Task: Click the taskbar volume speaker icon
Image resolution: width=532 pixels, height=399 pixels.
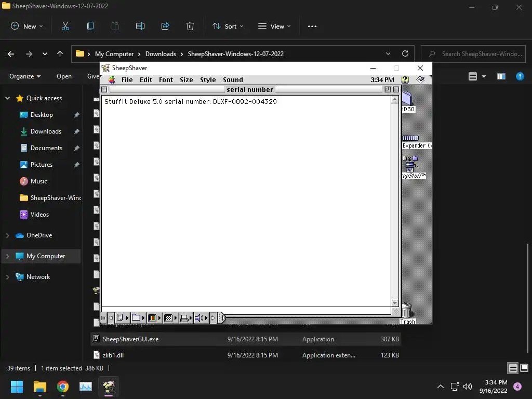Action: click(468, 387)
